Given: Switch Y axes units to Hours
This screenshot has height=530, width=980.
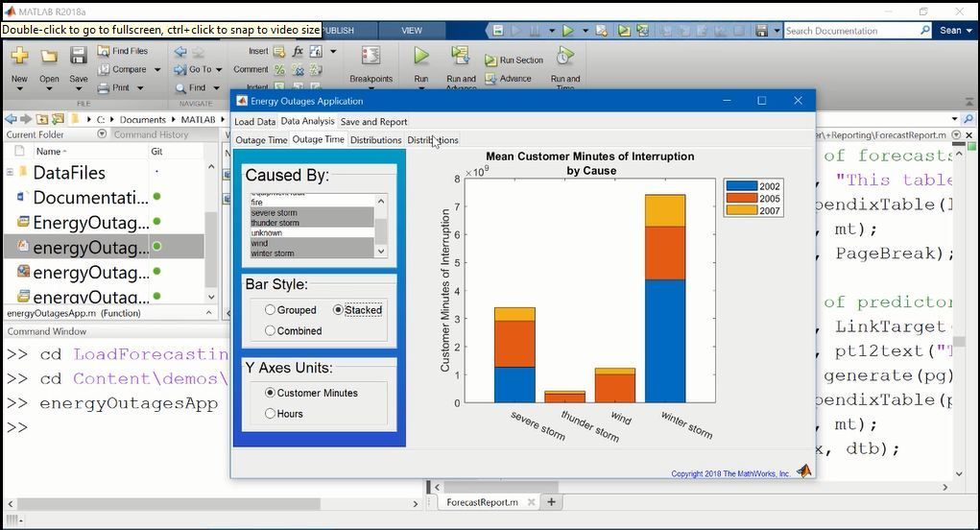Looking at the screenshot, I should click(271, 414).
